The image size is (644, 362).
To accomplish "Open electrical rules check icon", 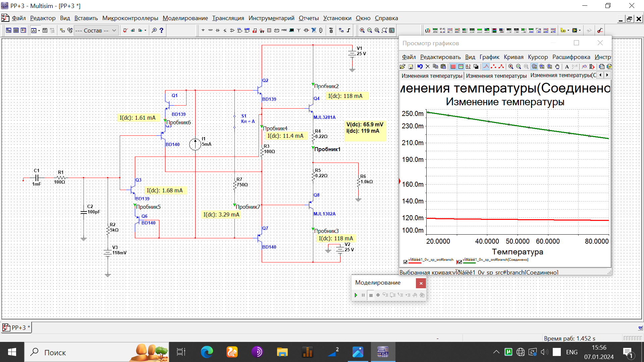I will pos(125,31).
